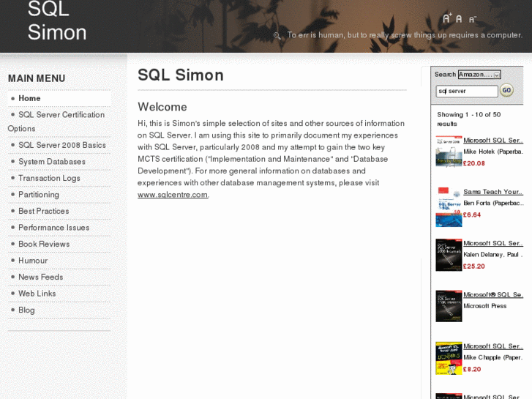Open first 'Microsoft SQL Ser..' link by Mike Hotek
Viewport: 532px width, 399px height.
[x=493, y=141]
